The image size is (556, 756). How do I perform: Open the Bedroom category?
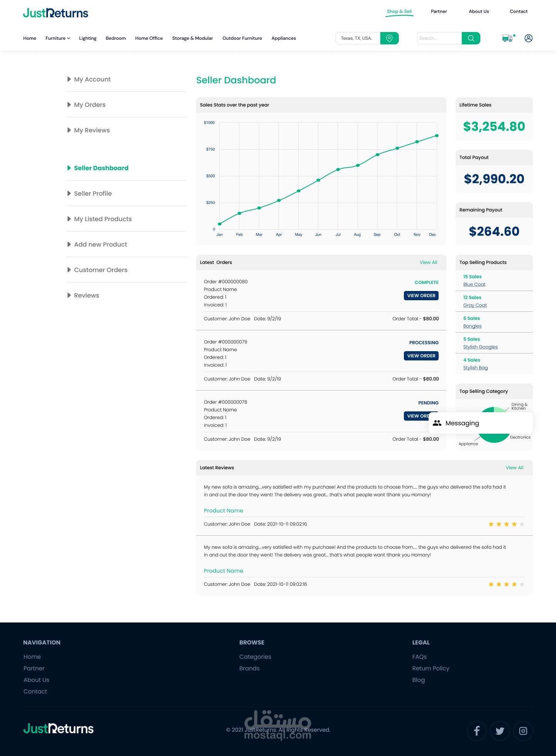pyautogui.click(x=116, y=38)
